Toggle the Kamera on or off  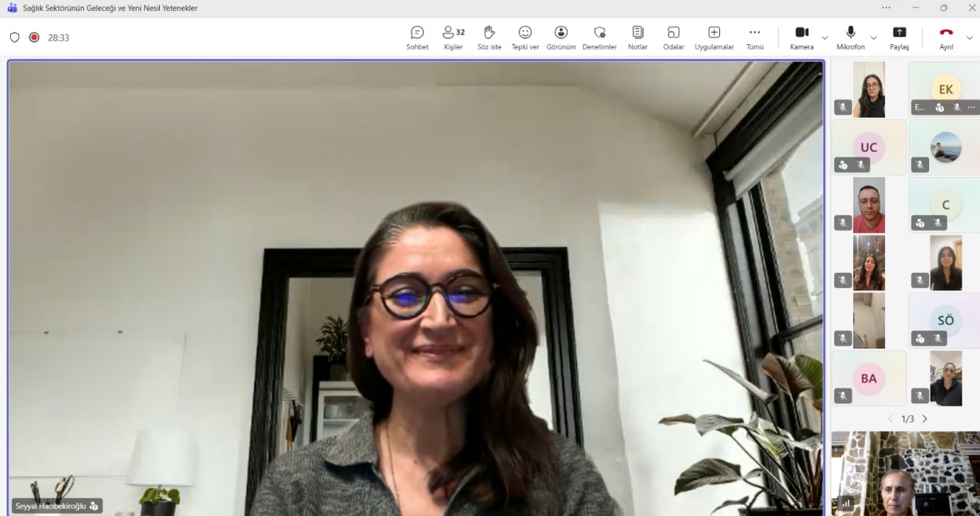802,38
